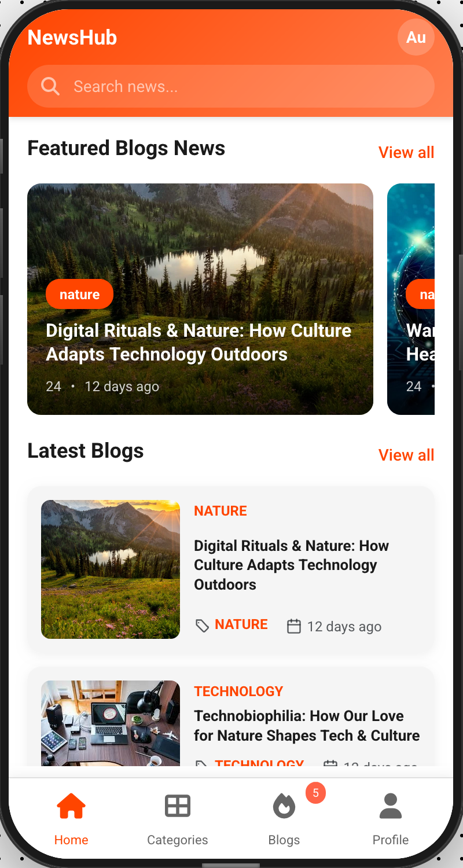Open the desk workspace thumbnail
This screenshot has height=868, width=463.
(x=111, y=723)
